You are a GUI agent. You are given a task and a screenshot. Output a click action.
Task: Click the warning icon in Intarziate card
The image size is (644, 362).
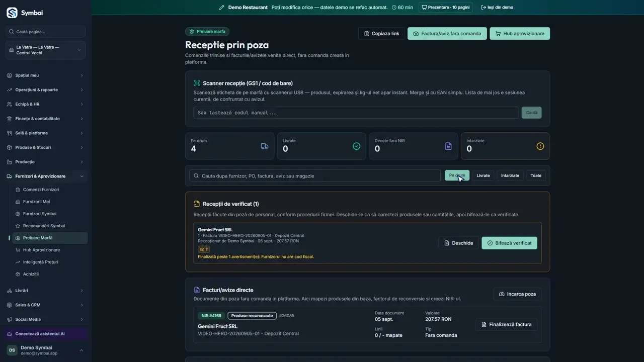(x=540, y=146)
